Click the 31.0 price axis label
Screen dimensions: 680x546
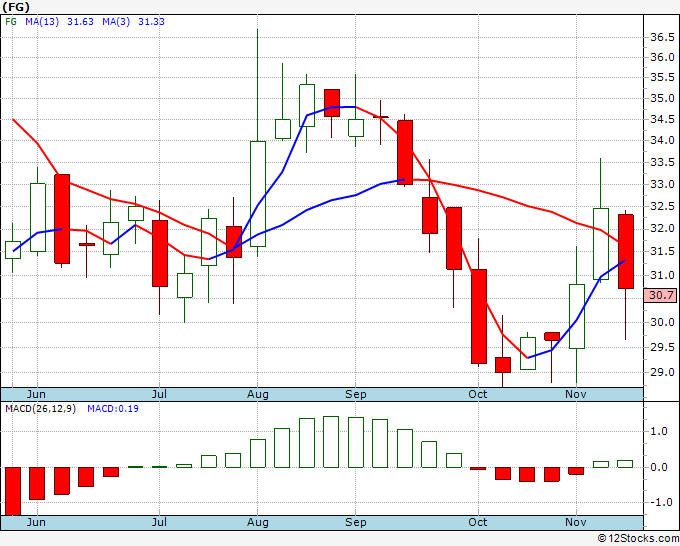point(662,275)
